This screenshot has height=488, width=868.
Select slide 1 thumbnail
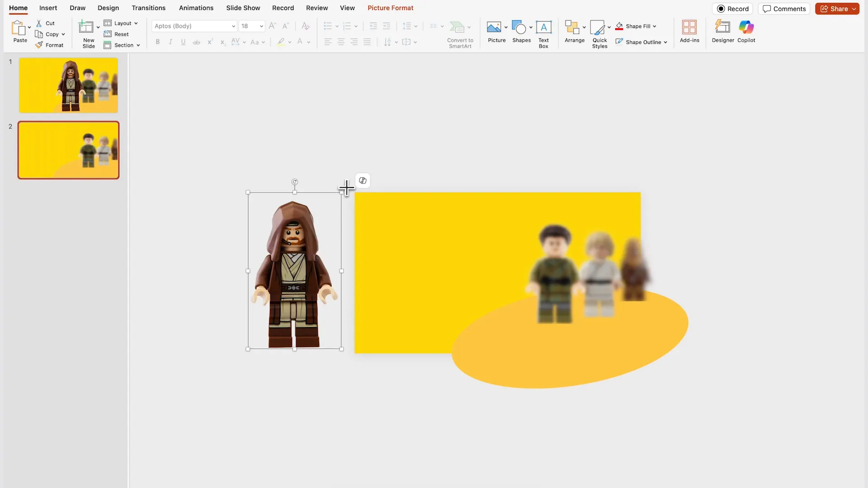tap(68, 85)
